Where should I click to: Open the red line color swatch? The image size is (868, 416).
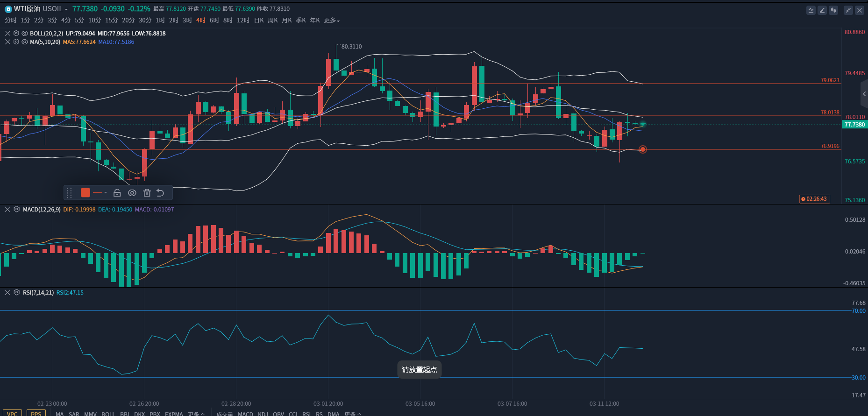point(85,193)
